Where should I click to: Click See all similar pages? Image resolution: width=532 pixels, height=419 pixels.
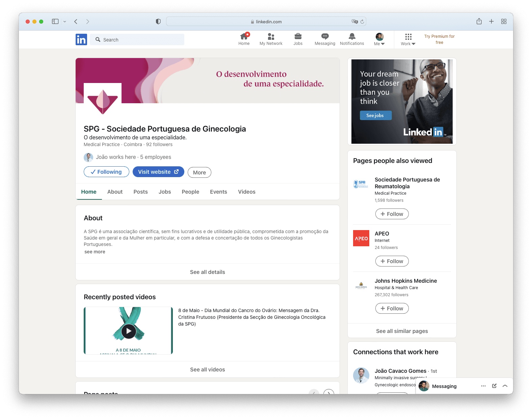402,331
